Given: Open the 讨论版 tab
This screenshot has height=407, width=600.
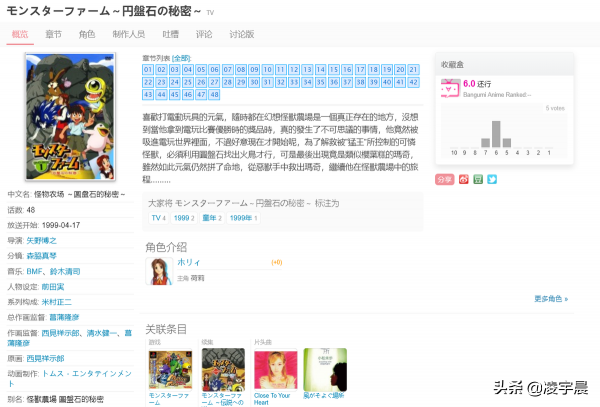Looking at the screenshot, I should pyautogui.click(x=243, y=34).
